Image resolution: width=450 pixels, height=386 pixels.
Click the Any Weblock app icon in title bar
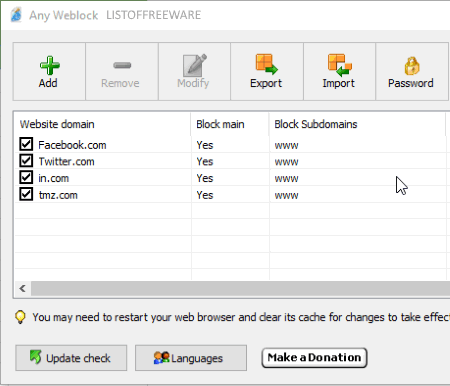(x=16, y=15)
